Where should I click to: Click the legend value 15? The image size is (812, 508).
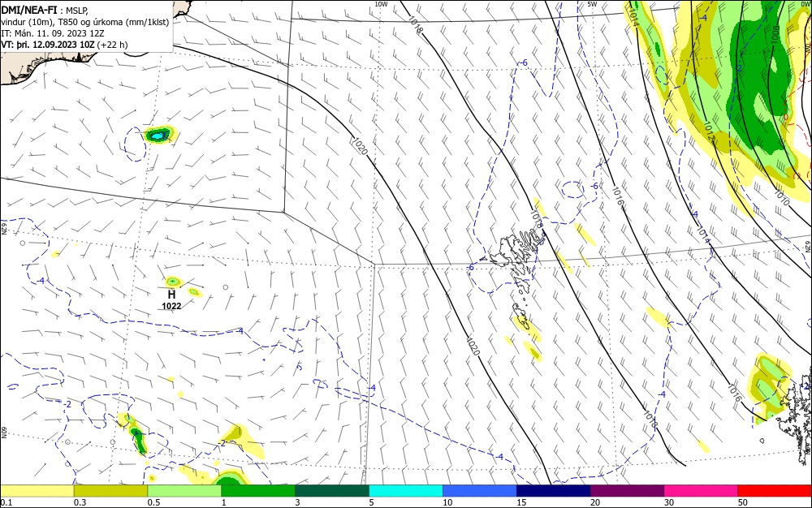click(x=521, y=502)
